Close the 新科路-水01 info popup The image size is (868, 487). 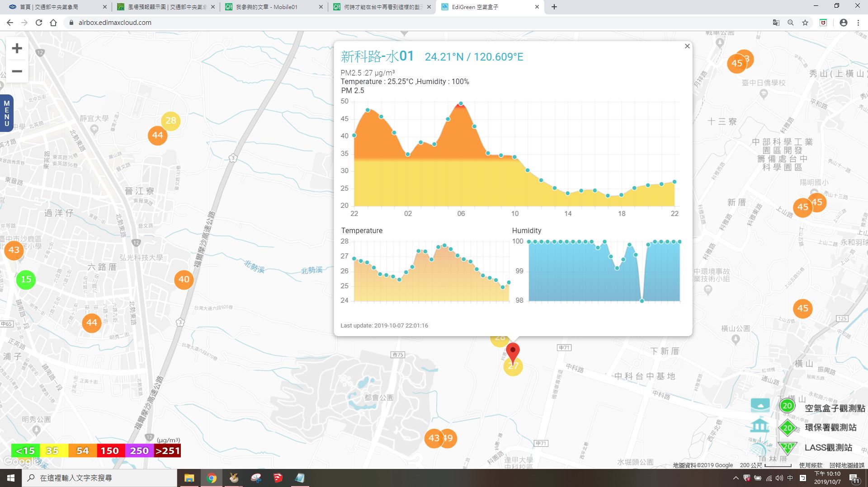pyautogui.click(x=687, y=46)
